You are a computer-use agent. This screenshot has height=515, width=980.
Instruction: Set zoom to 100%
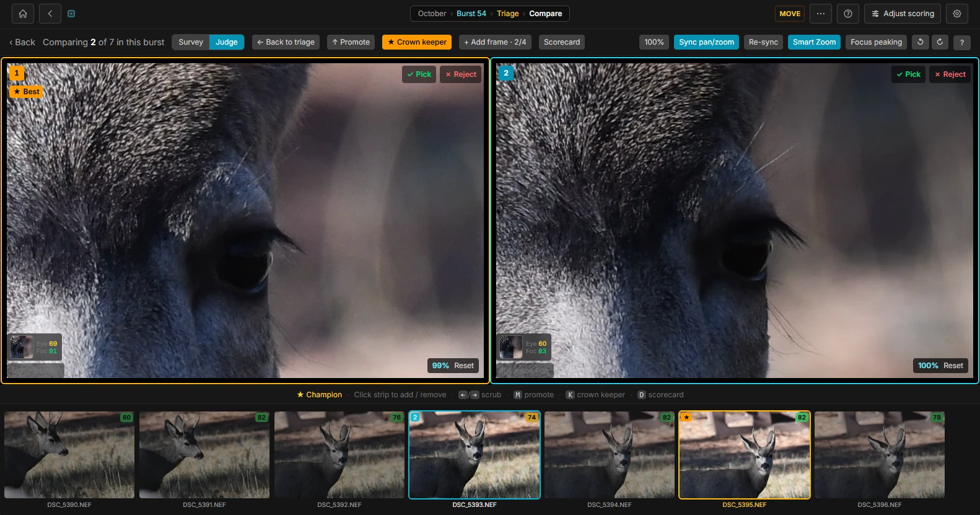(x=654, y=42)
